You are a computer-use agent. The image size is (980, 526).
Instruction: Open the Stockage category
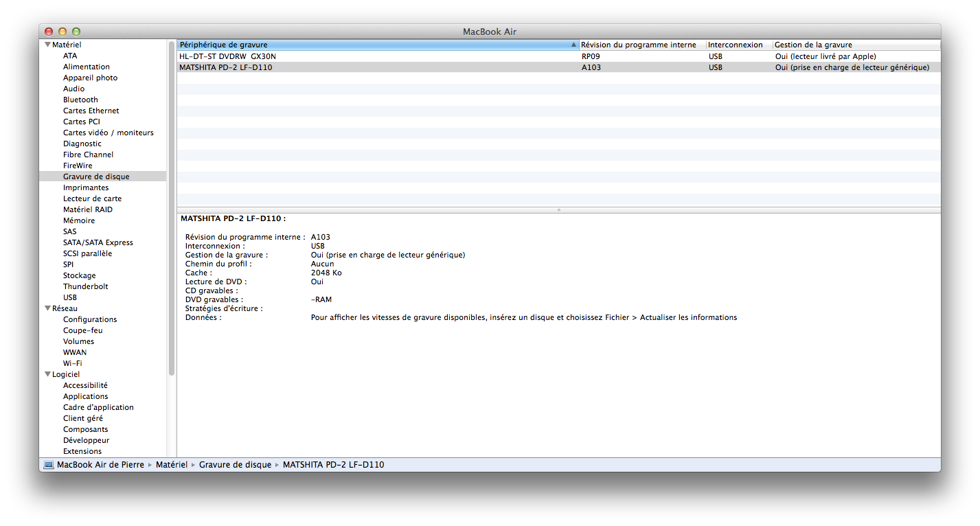tap(80, 275)
